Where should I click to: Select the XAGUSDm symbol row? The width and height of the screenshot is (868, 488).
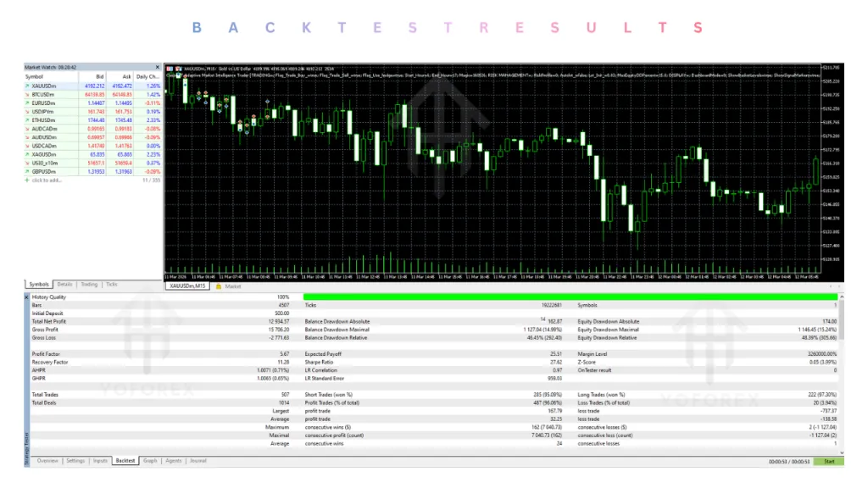click(x=92, y=155)
